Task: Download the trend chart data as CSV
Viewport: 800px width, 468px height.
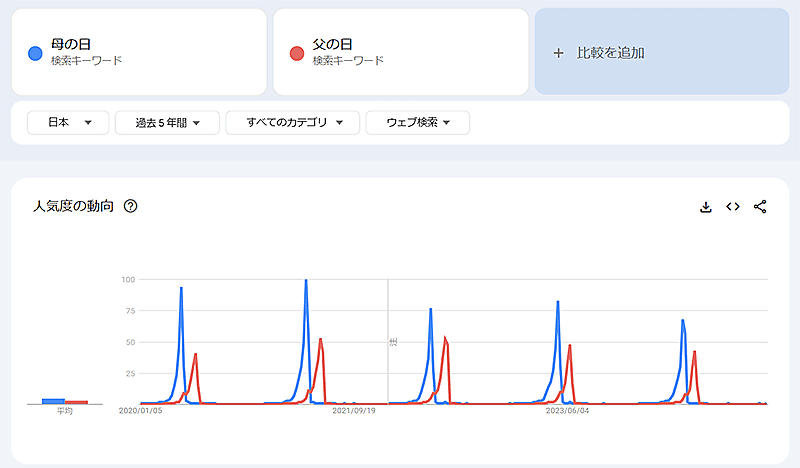Action: 705,207
